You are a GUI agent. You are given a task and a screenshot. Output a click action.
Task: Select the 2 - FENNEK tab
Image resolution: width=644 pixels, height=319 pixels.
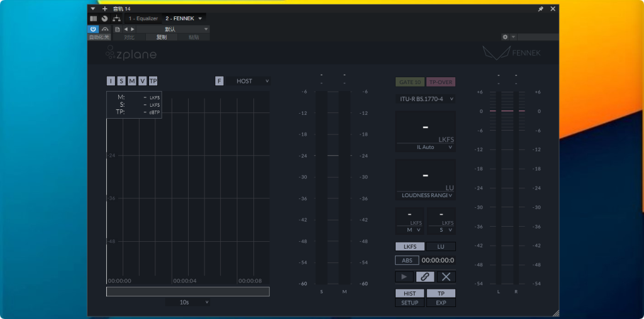[x=180, y=18]
